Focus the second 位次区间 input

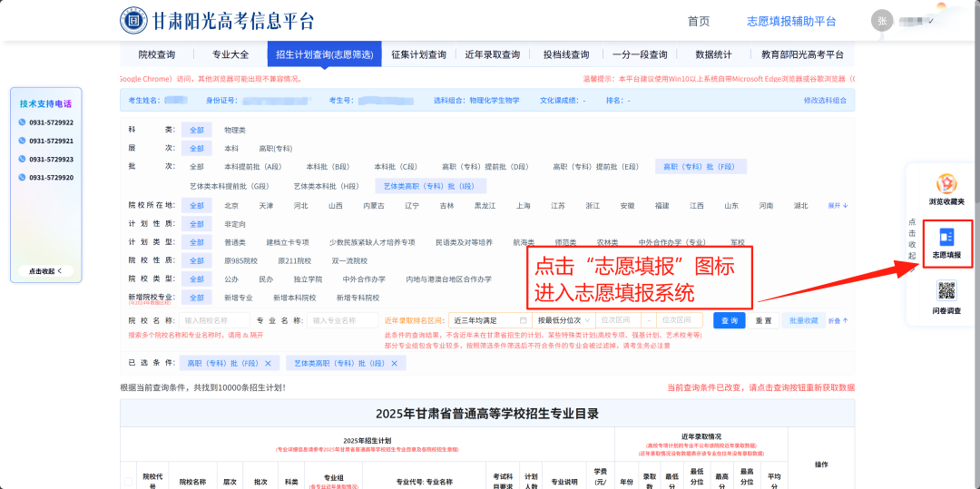(679, 320)
